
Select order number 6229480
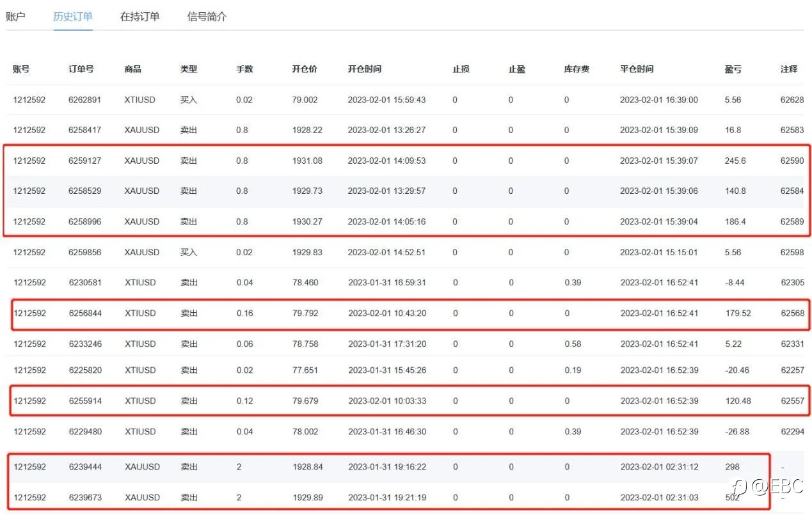[85, 431]
